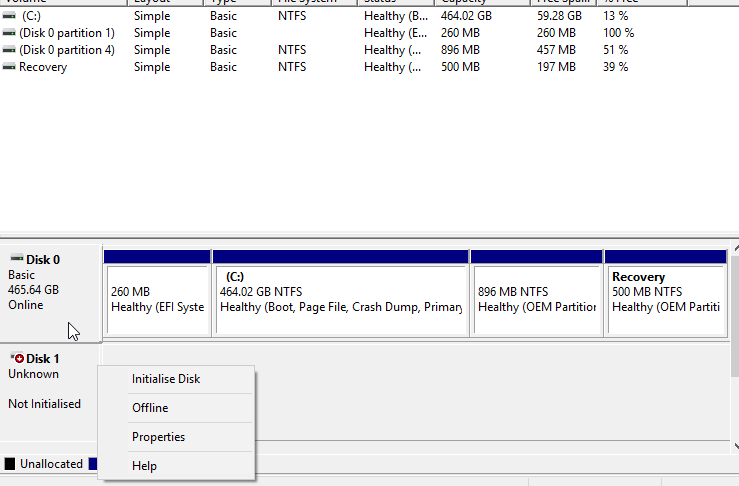
Task: Click the (Disk 0 partition 1) volume name
Action: [x=67, y=33]
